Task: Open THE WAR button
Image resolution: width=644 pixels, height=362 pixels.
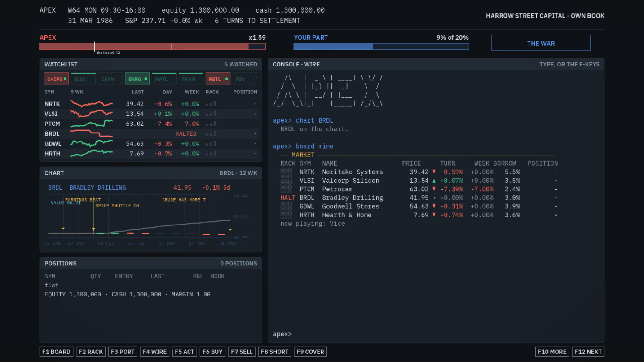Action: [x=541, y=43]
